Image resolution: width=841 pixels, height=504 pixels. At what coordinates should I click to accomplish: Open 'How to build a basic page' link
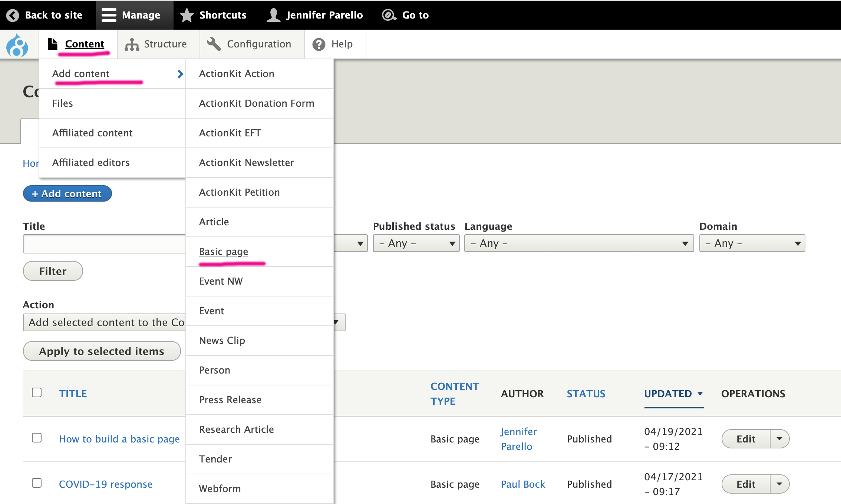[x=119, y=439]
